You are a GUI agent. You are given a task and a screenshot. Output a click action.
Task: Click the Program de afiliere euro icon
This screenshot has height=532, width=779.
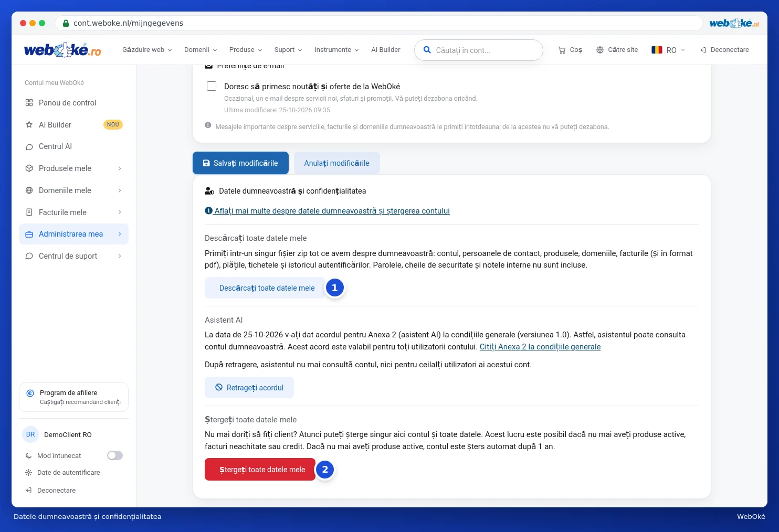pyautogui.click(x=30, y=393)
